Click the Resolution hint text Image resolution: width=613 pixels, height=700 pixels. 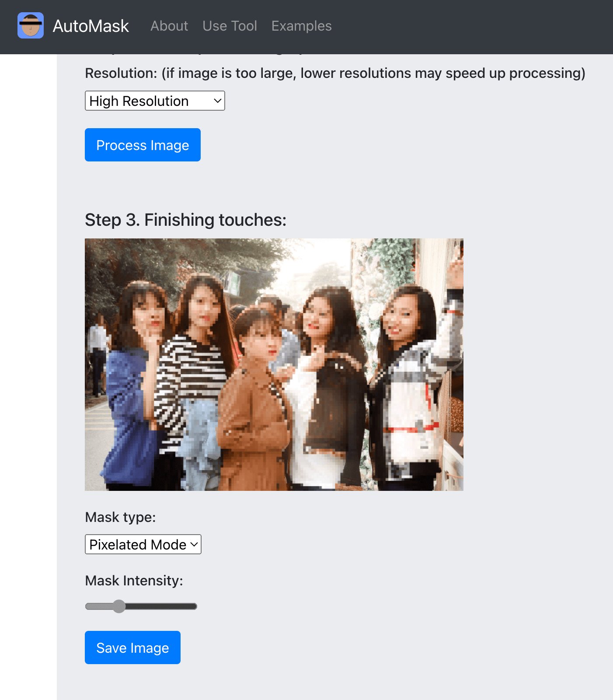[334, 73]
